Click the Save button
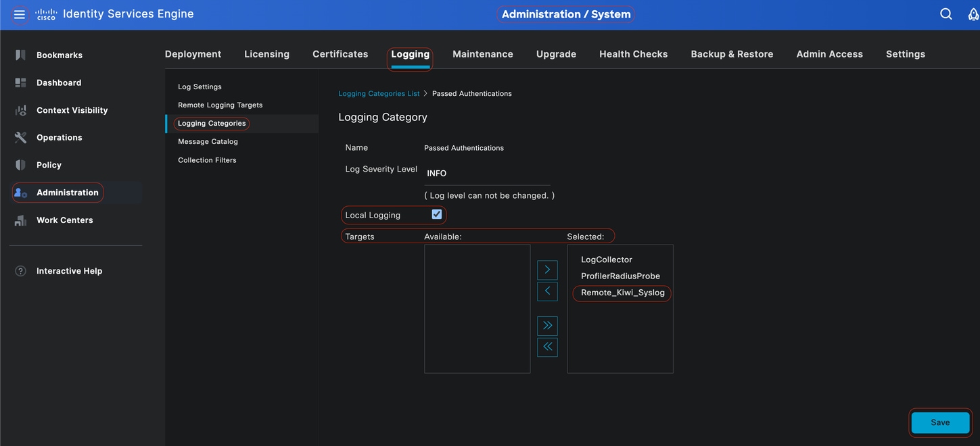The image size is (980, 446). click(940, 422)
